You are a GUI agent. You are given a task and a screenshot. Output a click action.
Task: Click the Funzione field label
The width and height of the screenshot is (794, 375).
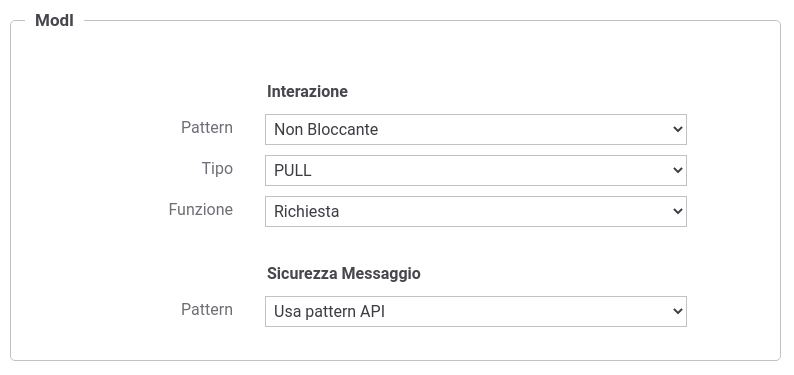tap(201, 210)
